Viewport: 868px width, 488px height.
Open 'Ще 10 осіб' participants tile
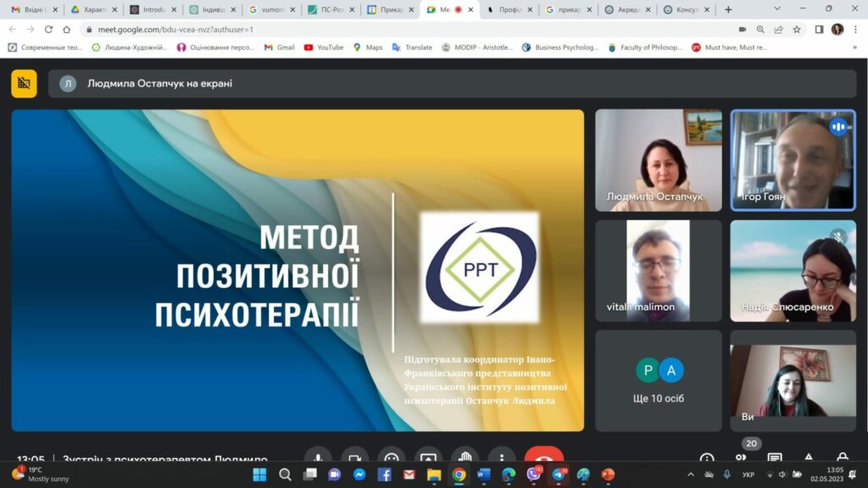pyautogui.click(x=659, y=380)
